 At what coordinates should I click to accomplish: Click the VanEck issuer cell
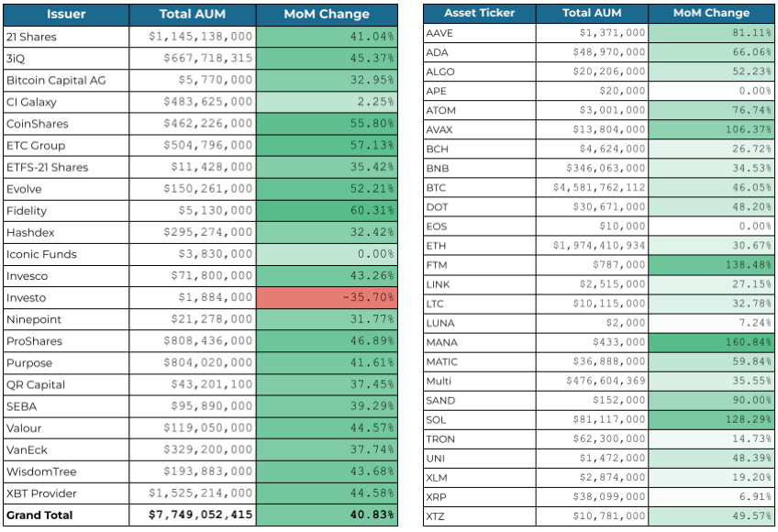[x=66, y=450]
